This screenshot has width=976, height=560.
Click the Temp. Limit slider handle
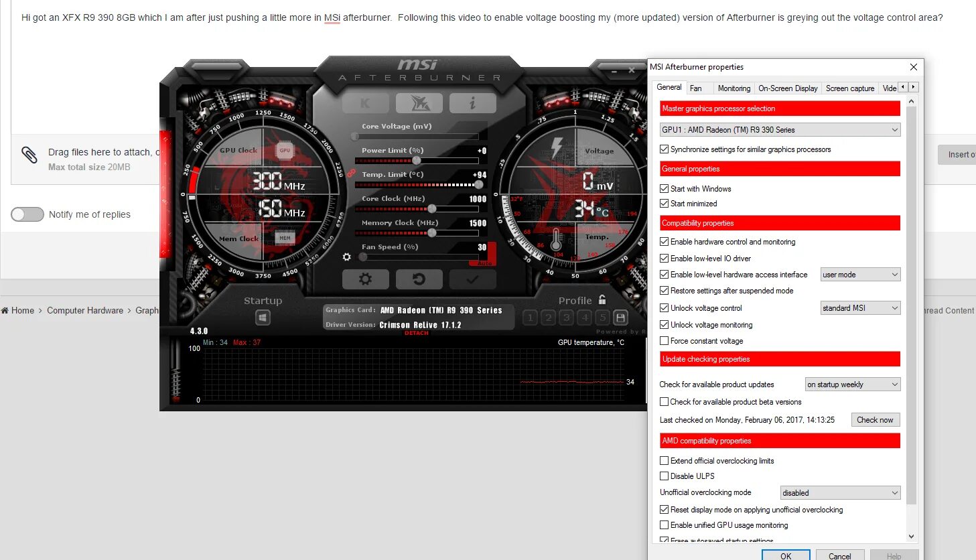[x=478, y=185]
